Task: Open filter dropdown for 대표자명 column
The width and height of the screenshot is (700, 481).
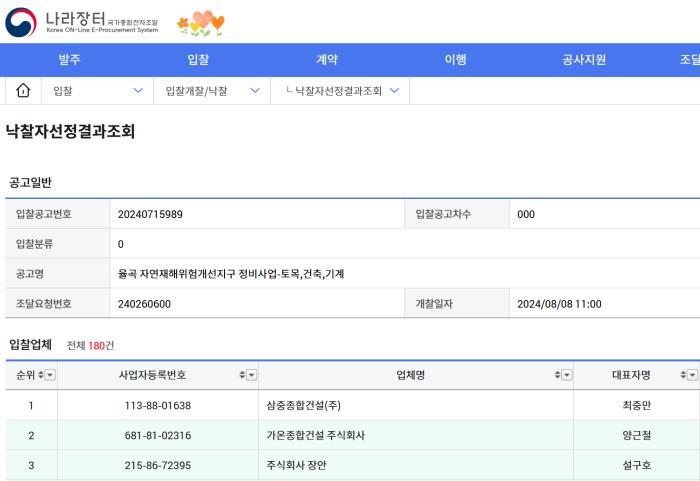Action: point(692,375)
